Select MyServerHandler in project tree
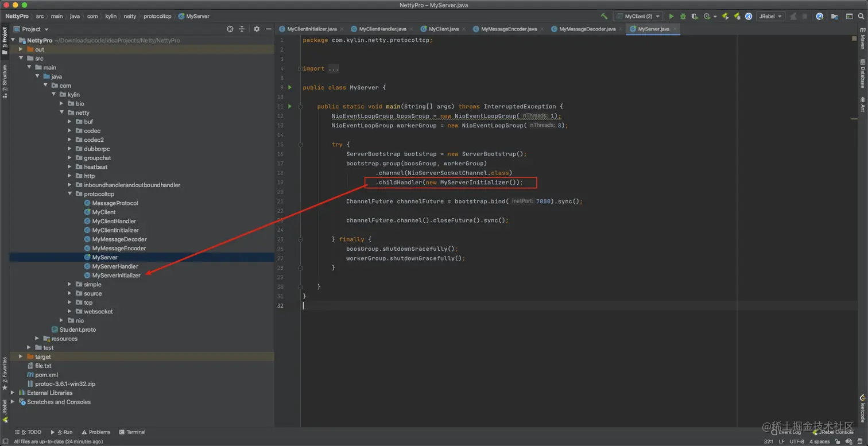The image size is (868, 446). pos(115,266)
